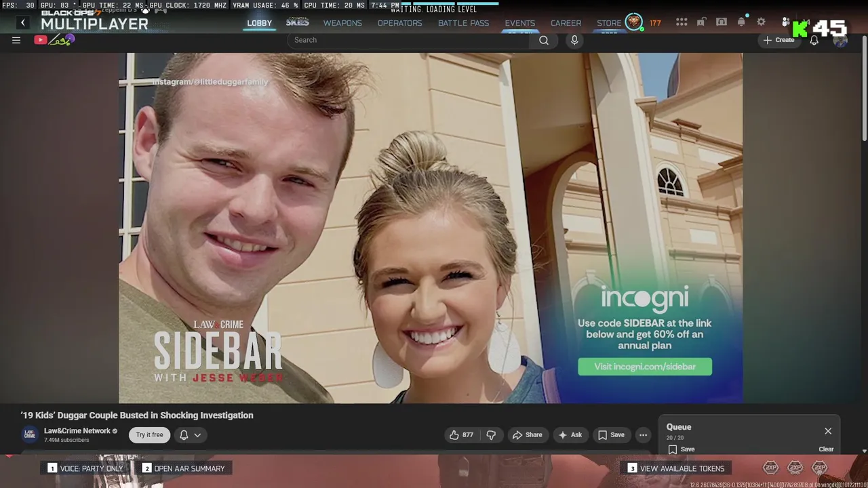
Task: Like the video with thumbs up
Action: coord(461,435)
